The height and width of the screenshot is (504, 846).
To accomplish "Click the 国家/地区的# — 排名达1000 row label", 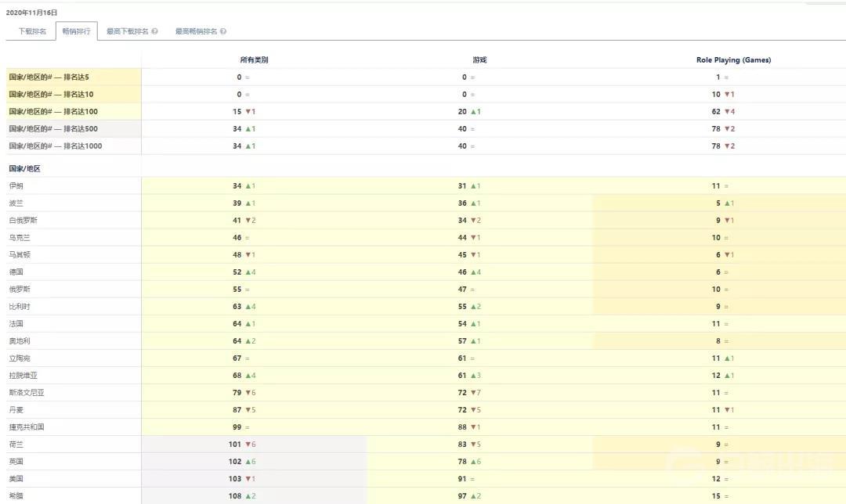I will click(x=56, y=146).
